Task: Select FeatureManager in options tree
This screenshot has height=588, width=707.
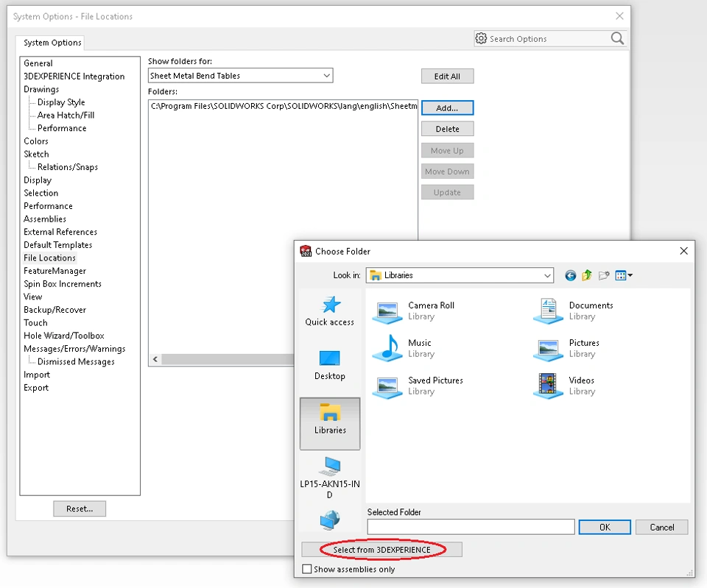Action: tap(55, 271)
